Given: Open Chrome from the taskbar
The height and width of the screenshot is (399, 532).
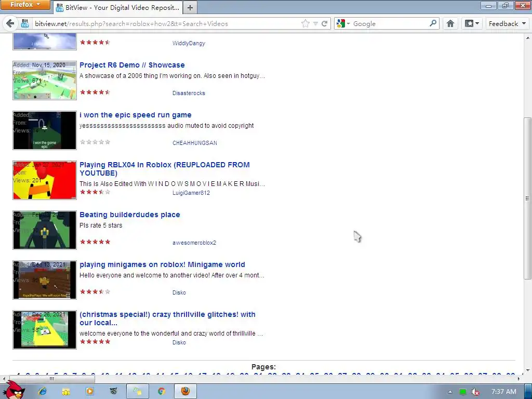Looking at the screenshot, I should [x=162, y=391].
